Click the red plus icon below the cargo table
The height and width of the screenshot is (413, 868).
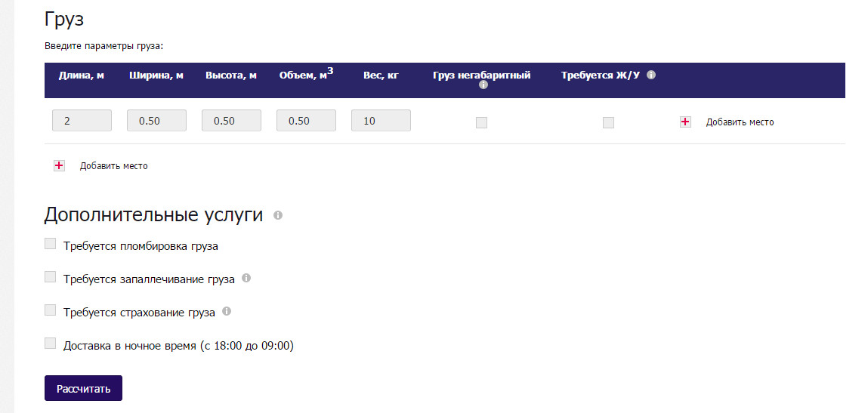(59, 166)
